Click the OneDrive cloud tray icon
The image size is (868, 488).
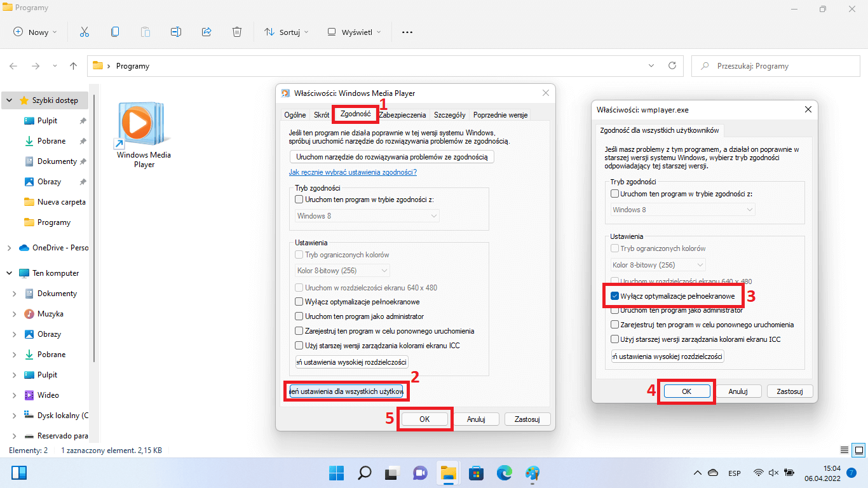713,473
